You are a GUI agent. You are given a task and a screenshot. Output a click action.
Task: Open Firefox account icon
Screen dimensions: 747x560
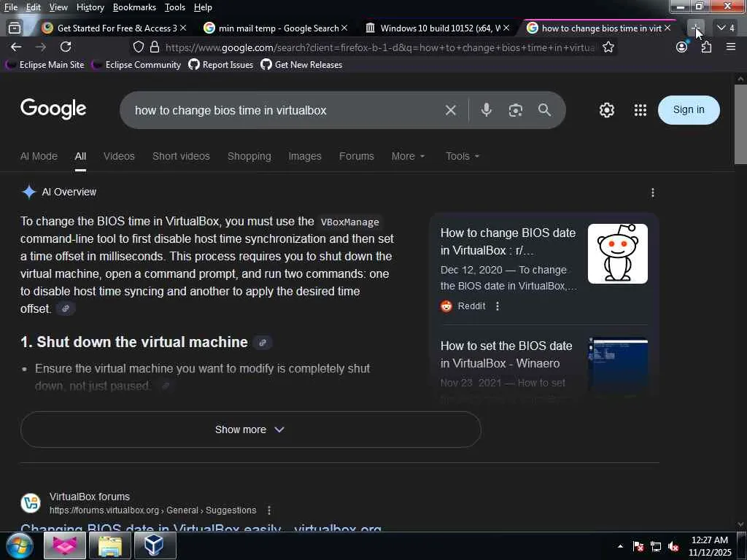pyautogui.click(x=682, y=47)
